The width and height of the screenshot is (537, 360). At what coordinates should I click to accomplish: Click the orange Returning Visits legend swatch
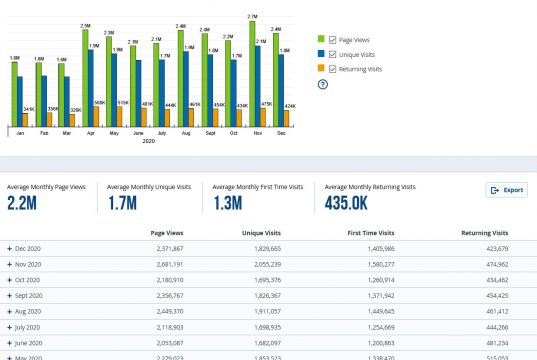pos(321,68)
